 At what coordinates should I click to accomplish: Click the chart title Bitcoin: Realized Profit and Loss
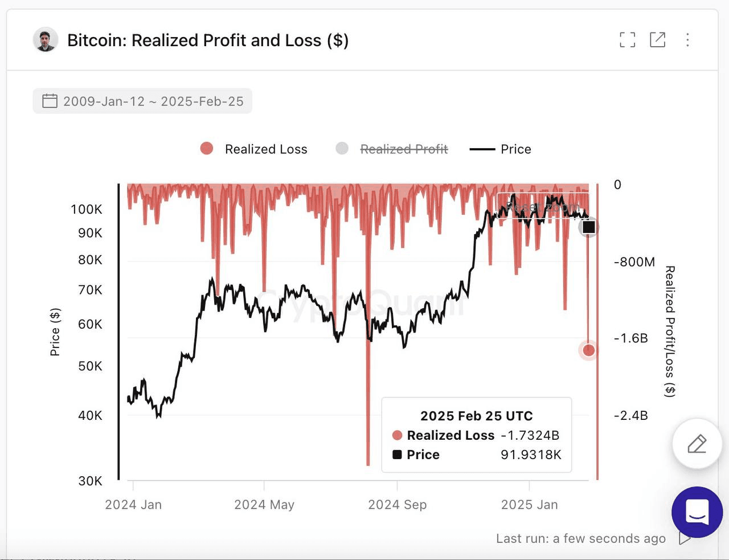pyautogui.click(x=208, y=40)
